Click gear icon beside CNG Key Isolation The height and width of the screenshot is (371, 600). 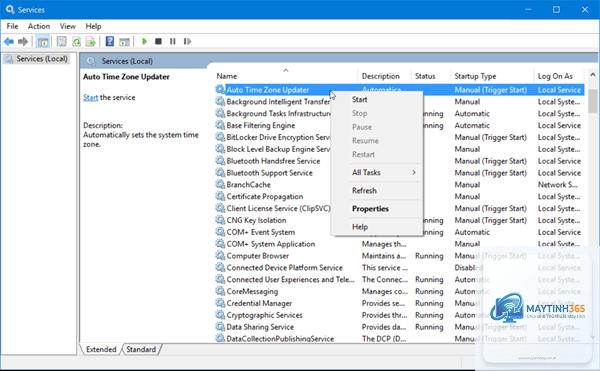[220, 220]
